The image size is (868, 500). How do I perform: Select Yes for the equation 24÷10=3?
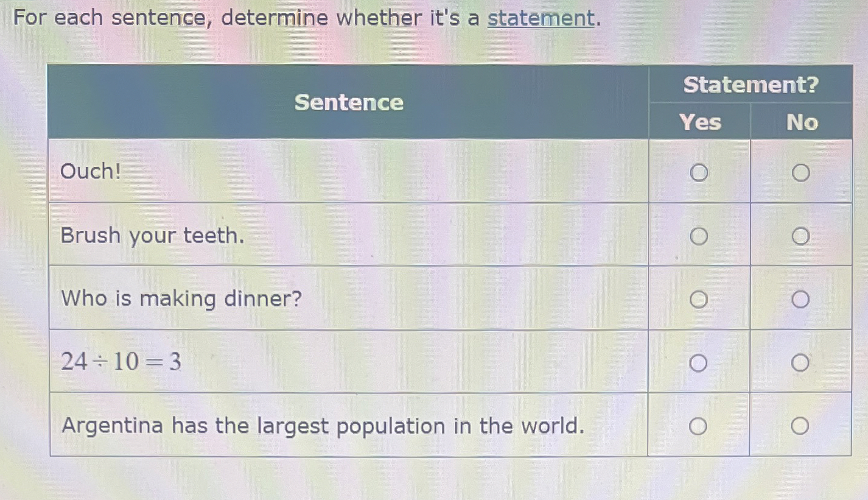coord(699,363)
